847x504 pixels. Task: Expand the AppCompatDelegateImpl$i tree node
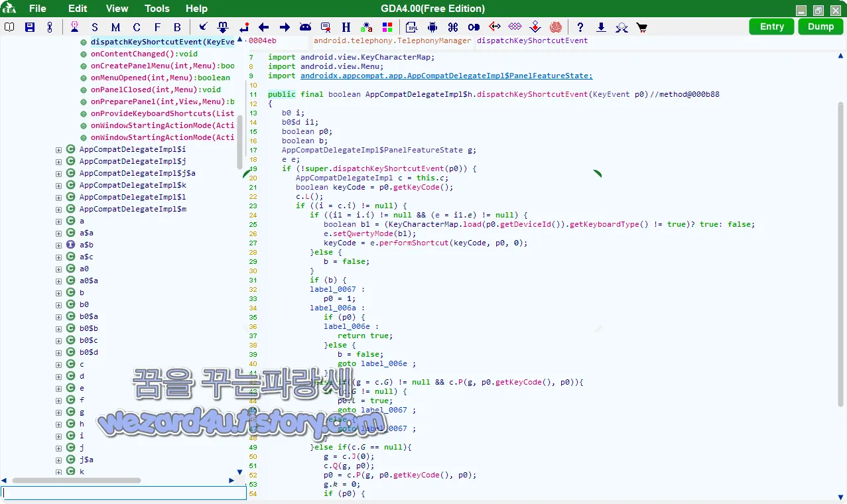(x=58, y=150)
